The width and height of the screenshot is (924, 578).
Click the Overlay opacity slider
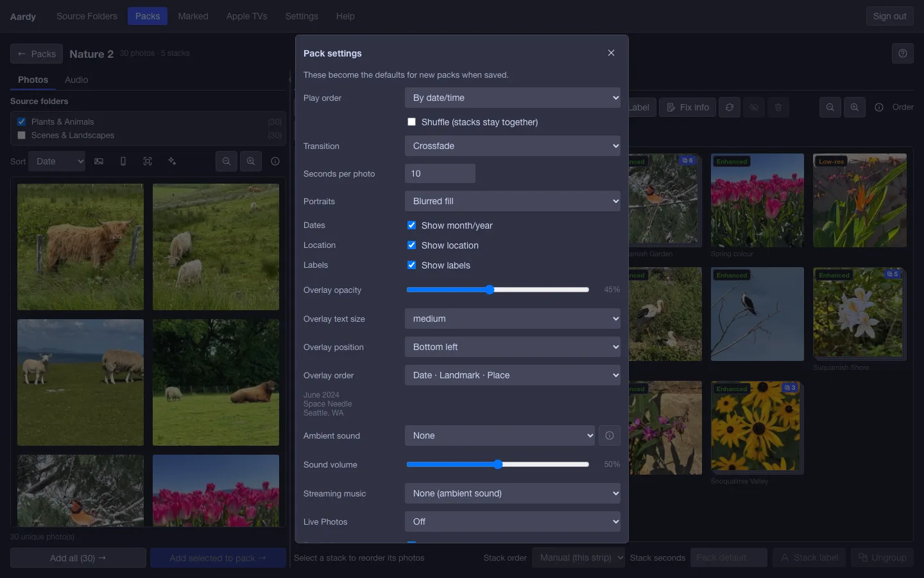point(498,290)
